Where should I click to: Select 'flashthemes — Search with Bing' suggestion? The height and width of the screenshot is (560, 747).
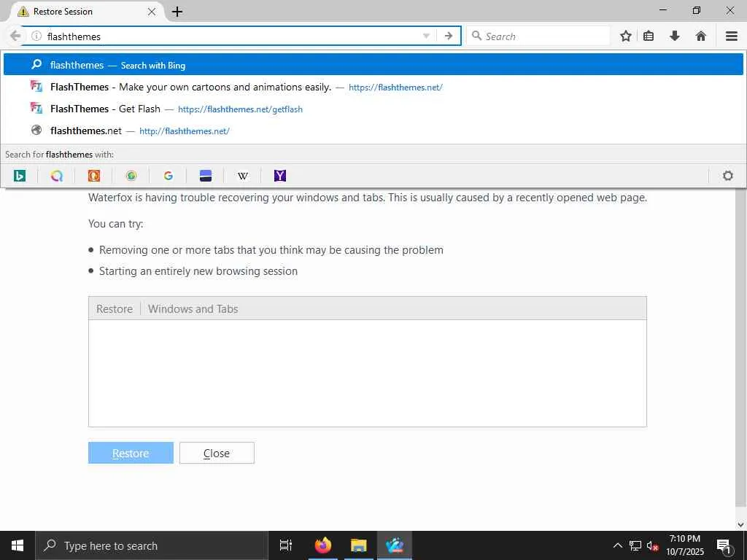pos(373,65)
